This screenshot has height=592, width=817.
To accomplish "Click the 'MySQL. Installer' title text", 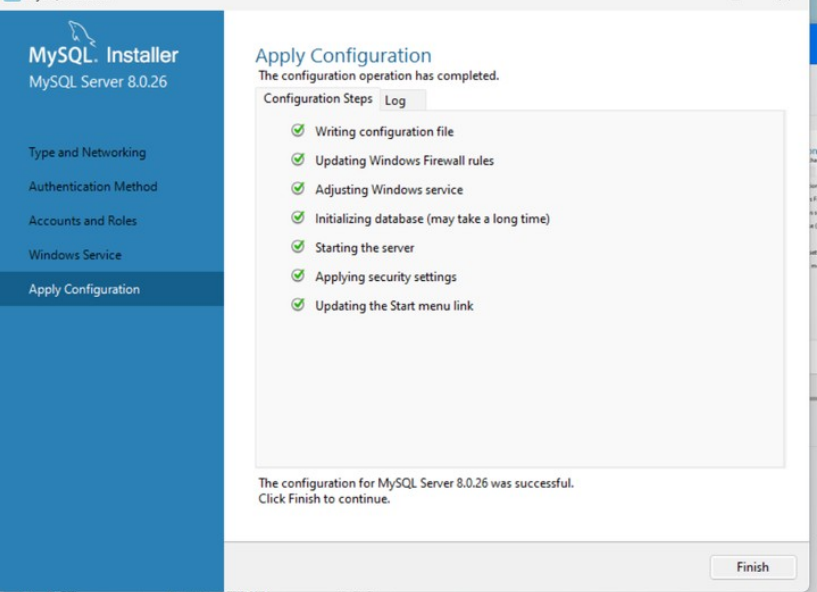I will (x=103, y=55).
